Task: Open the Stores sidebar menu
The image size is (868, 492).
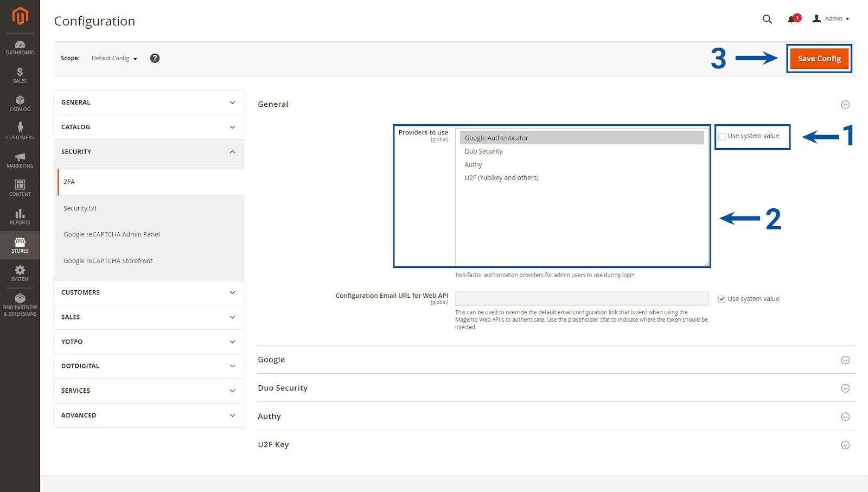Action: [20, 245]
